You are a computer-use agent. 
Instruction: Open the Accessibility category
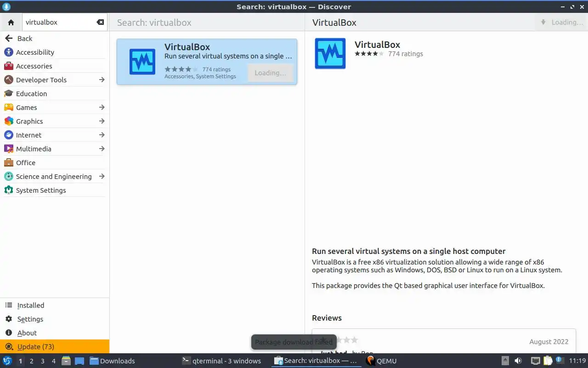click(55, 52)
